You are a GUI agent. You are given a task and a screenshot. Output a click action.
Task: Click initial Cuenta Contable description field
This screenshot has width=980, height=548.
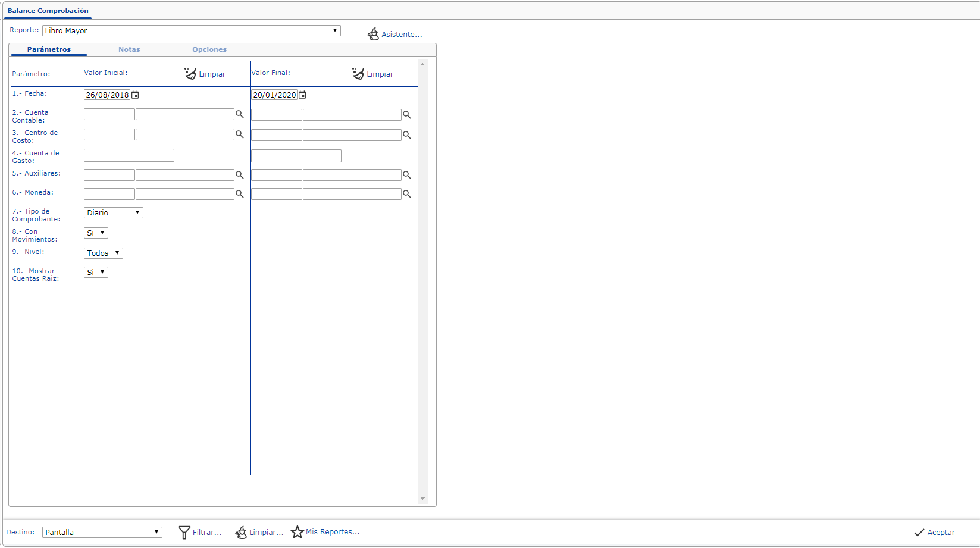tap(185, 114)
